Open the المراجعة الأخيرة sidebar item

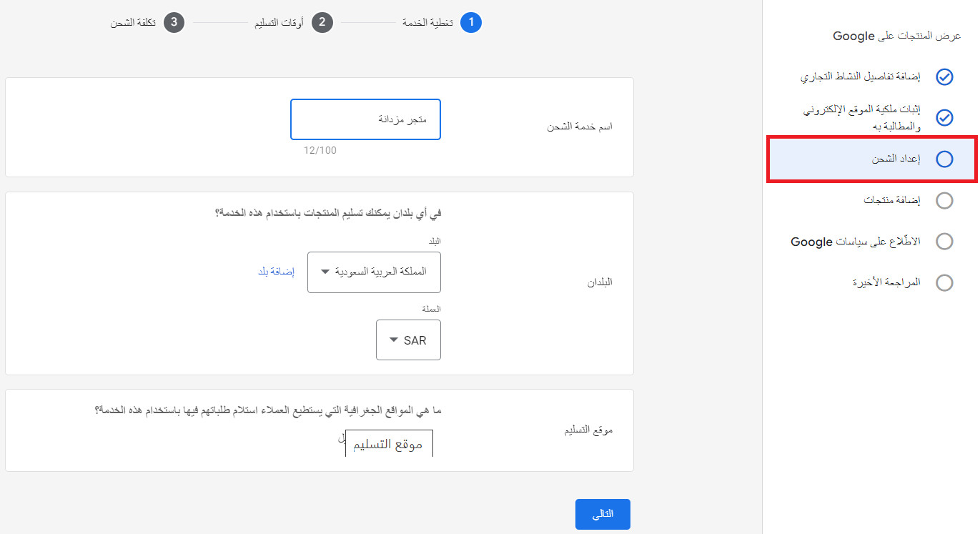886,283
